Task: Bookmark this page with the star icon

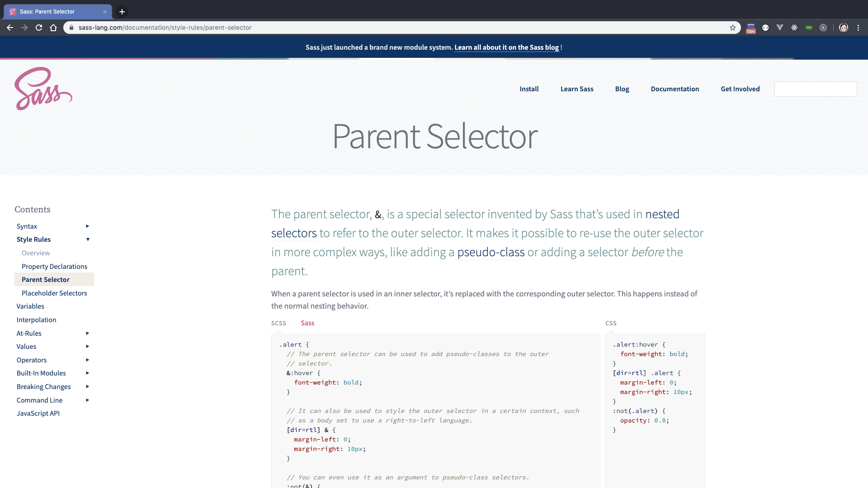Action: coord(733,28)
